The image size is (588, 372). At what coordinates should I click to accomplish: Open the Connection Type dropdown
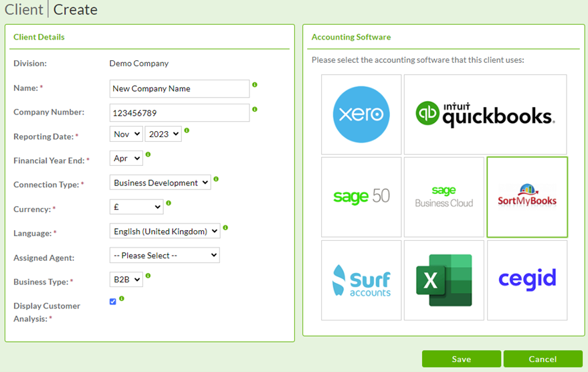pos(160,183)
